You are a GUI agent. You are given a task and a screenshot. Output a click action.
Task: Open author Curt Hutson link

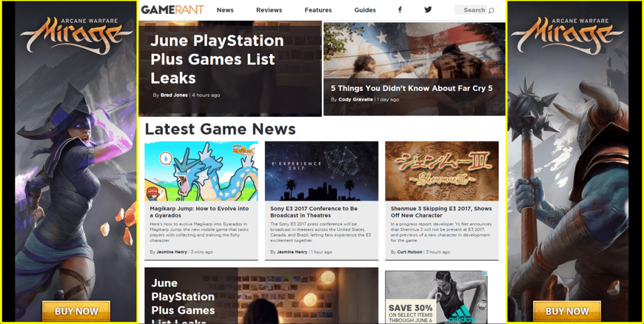(x=409, y=252)
